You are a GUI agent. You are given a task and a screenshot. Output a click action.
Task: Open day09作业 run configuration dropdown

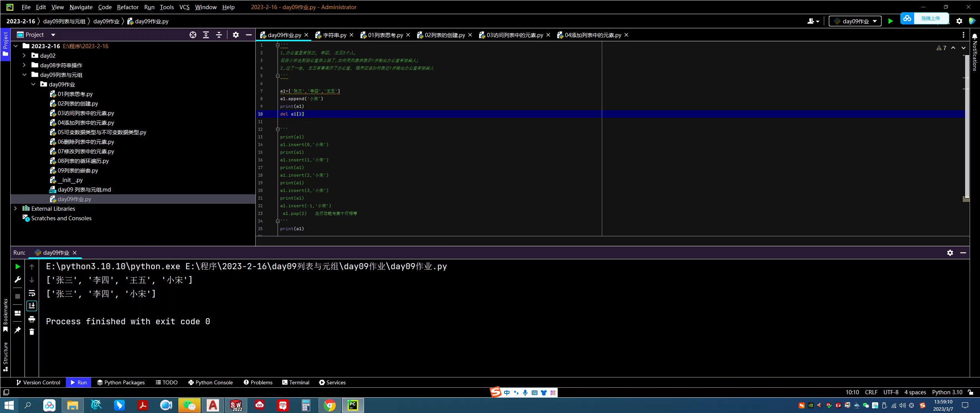(855, 21)
